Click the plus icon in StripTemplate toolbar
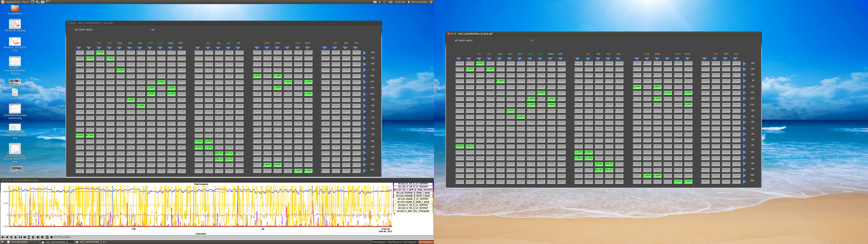This screenshot has height=244, width=868. coord(42,237)
